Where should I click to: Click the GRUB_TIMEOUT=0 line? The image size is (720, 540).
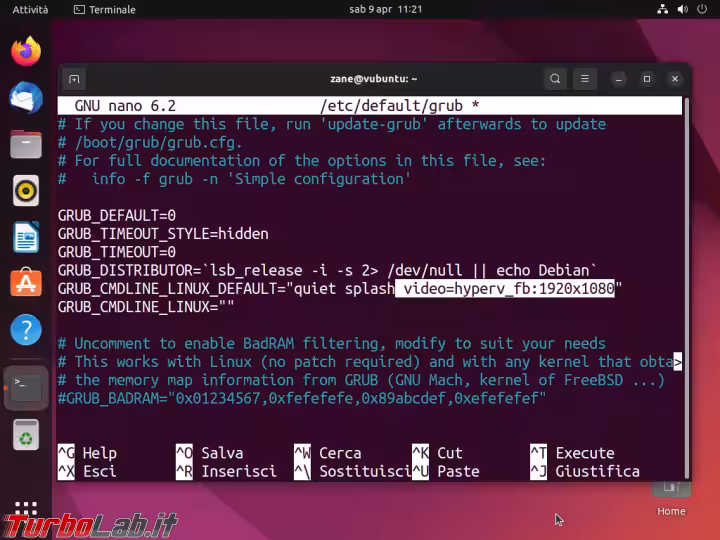tap(117, 252)
